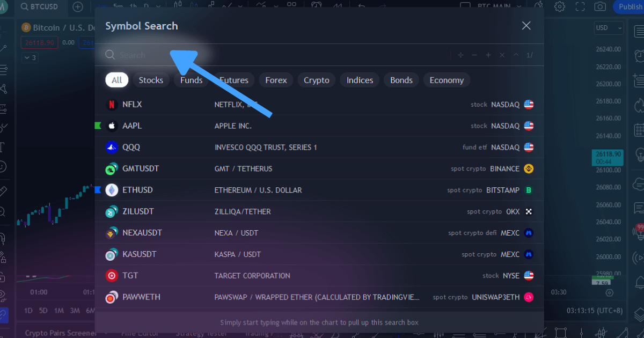
Task: Click the Uniswap exchange icon on PAWWETH
Action: (x=529, y=297)
